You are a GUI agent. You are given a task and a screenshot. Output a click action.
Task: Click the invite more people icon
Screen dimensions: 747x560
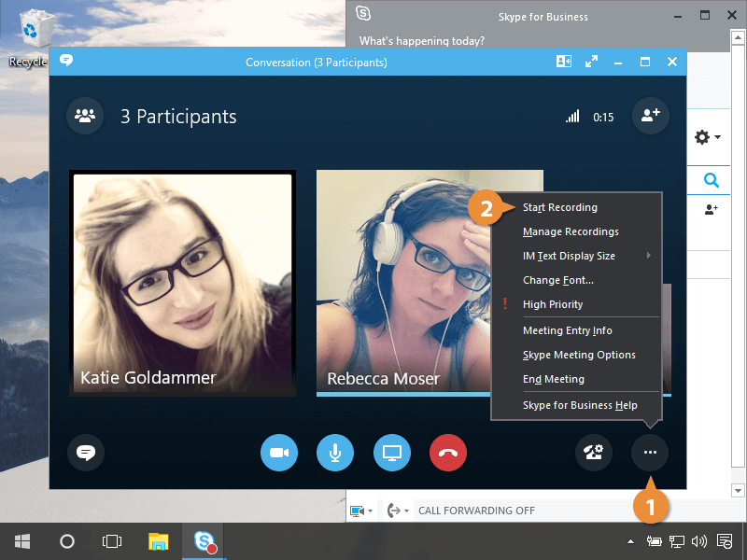pos(650,117)
